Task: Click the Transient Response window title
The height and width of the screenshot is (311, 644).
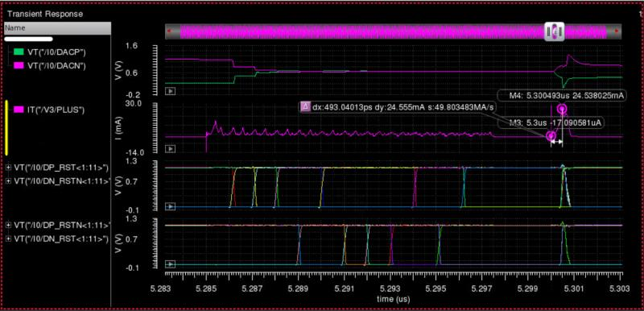Action: [45, 14]
